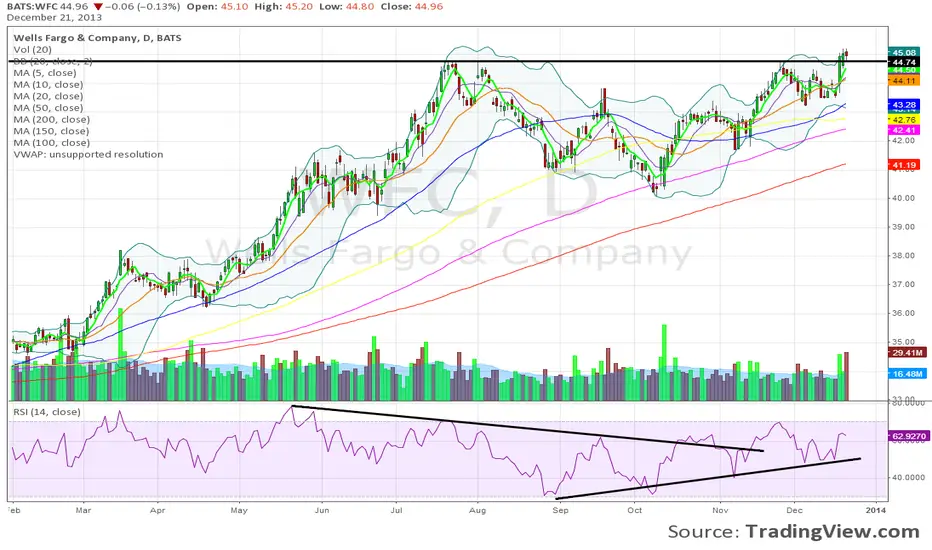The width and height of the screenshot is (932, 550).
Task: Click the orange 44.11 price tag
Action: [903, 80]
